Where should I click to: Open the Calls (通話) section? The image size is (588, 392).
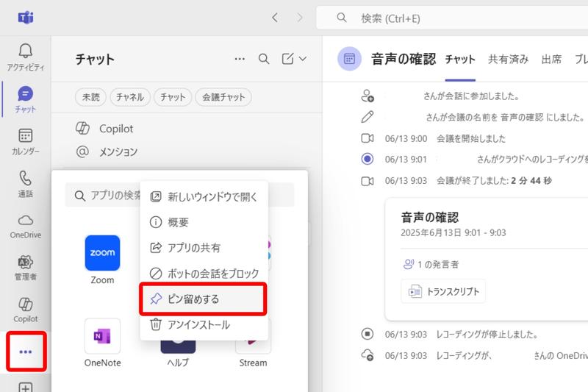26,184
